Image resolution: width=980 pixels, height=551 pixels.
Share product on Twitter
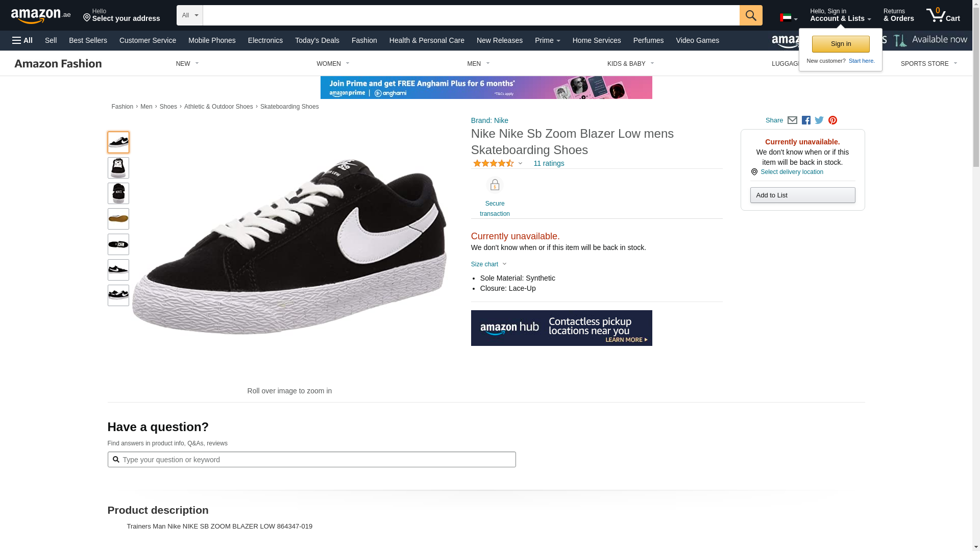pos(819,120)
